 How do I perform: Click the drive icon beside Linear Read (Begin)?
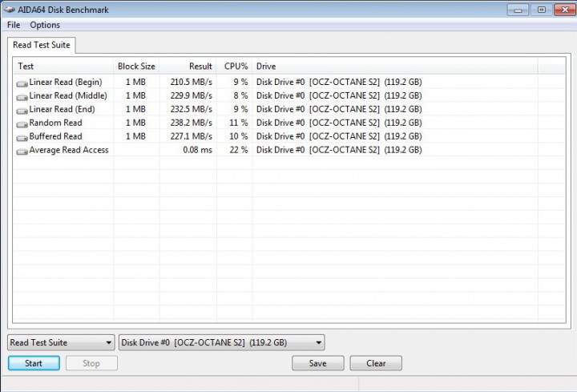[x=22, y=84]
